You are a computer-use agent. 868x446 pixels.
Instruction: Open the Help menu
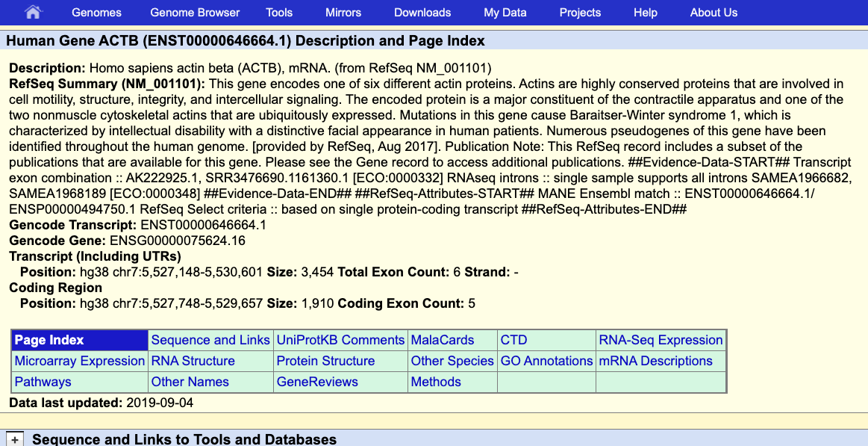645,13
